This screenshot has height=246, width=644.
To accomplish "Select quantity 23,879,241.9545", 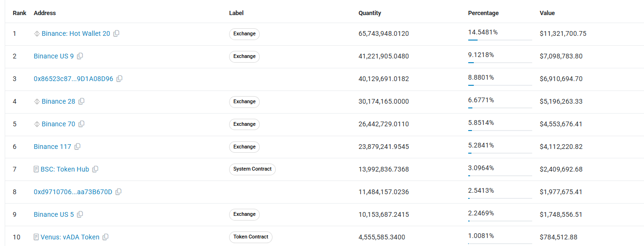I will click(384, 147).
